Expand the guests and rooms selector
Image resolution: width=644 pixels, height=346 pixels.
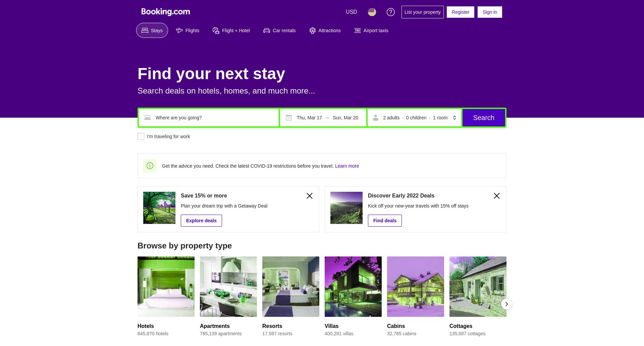click(x=414, y=118)
